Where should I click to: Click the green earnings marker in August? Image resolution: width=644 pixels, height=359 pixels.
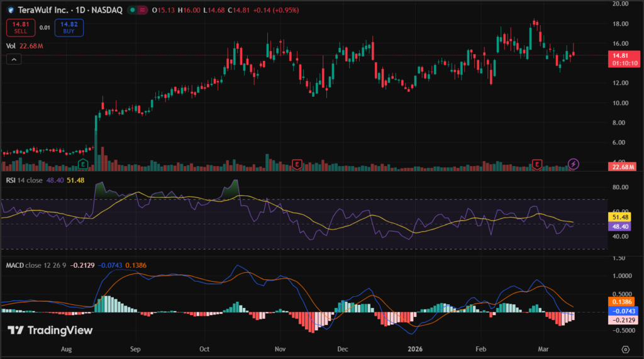point(82,164)
